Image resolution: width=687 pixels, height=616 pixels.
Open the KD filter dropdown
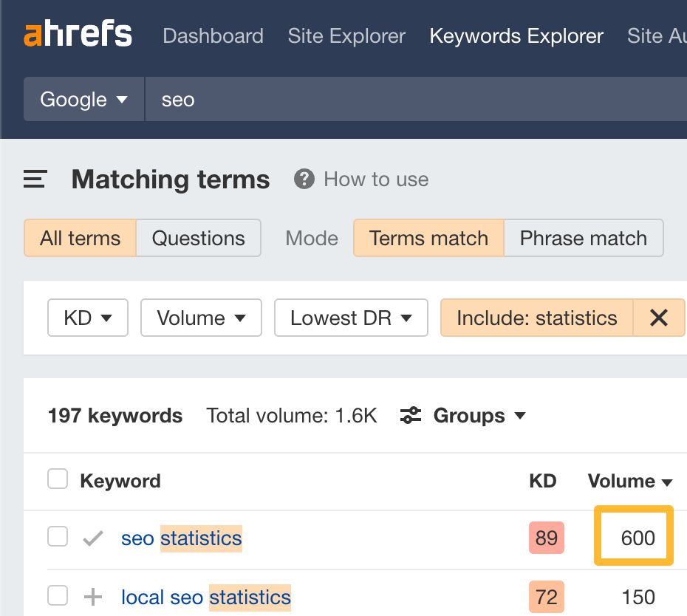pos(87,318)
